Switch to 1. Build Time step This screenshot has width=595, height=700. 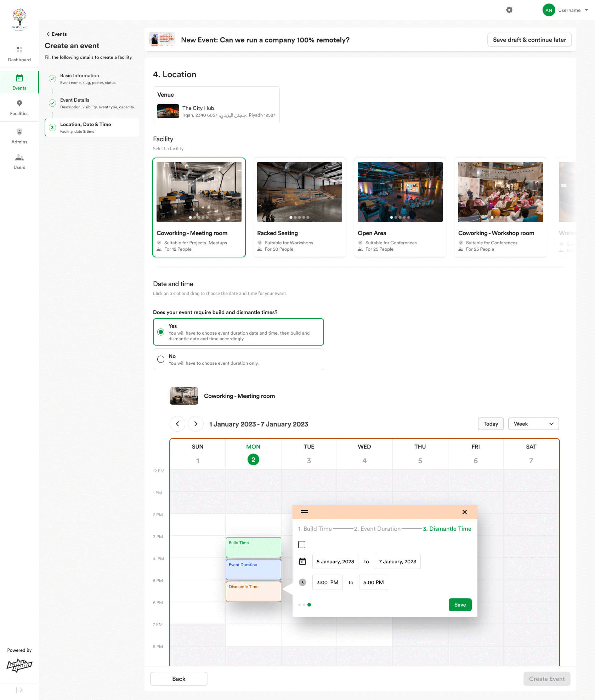point(315,529)
